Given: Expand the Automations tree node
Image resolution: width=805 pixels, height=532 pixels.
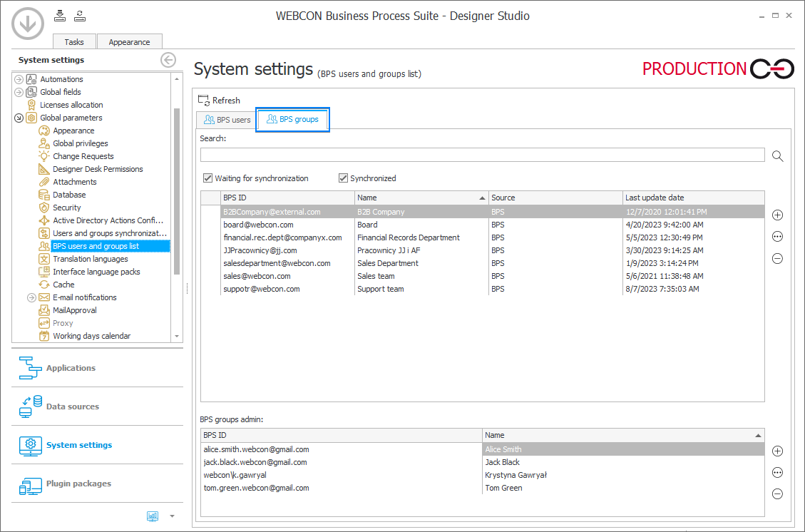Looking at the screenshot, I should [x=19, y=79].
